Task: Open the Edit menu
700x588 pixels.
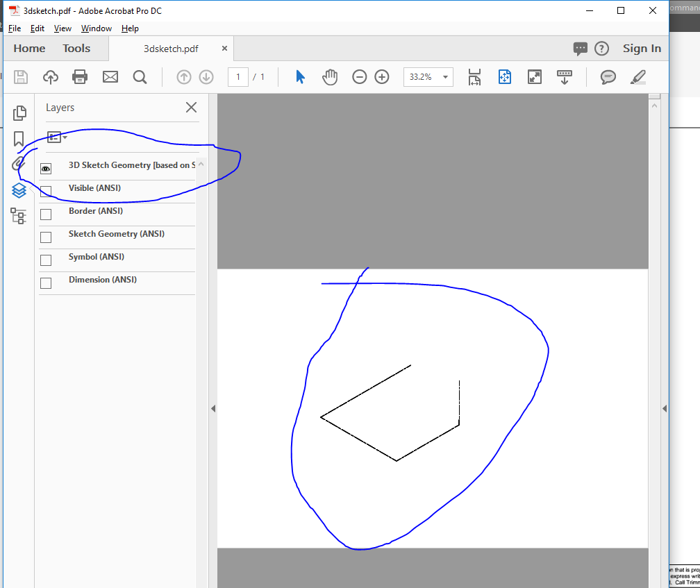Action: click(x=37, y=28)
